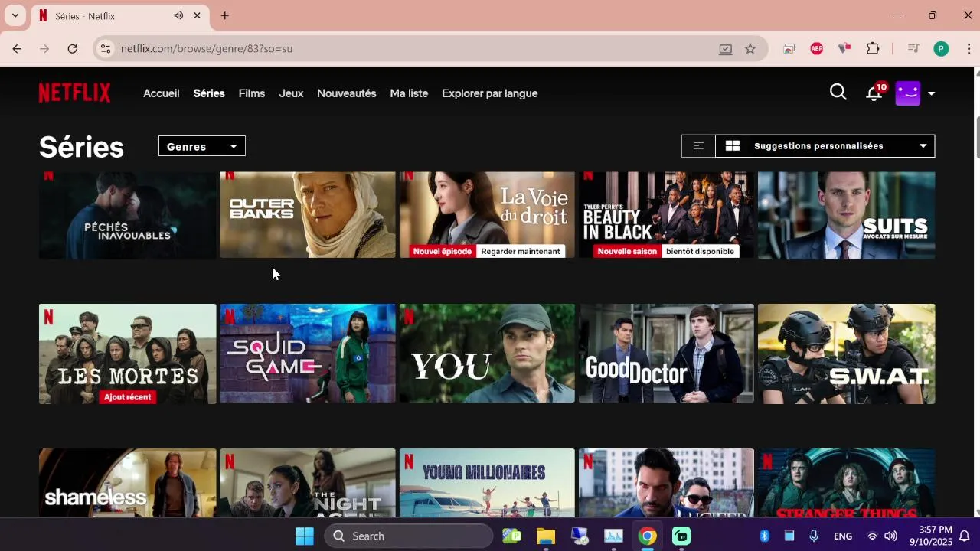This screenshot has height=551, width=980.
Task: Open the Lucifer title card
Action: (666, 483)
